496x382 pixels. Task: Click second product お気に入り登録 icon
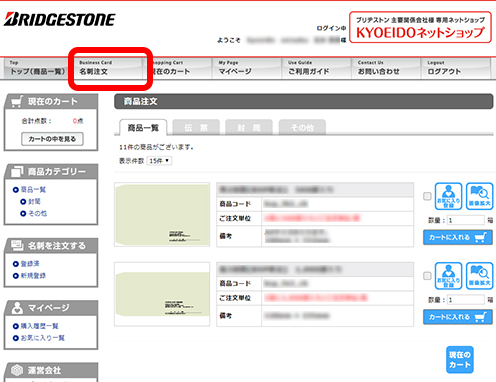pyautogui.click(x=449, y=276)
